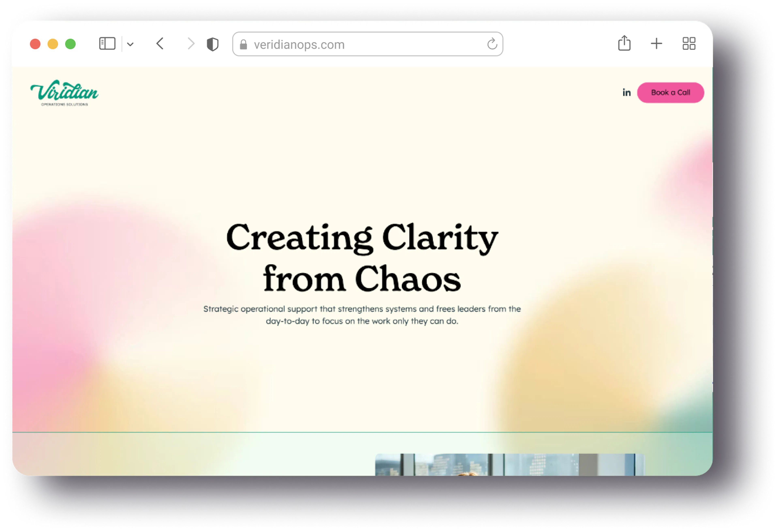This screenshot has height=532, width=778.
Task: Go back with the back arrow
Action: 160,44
